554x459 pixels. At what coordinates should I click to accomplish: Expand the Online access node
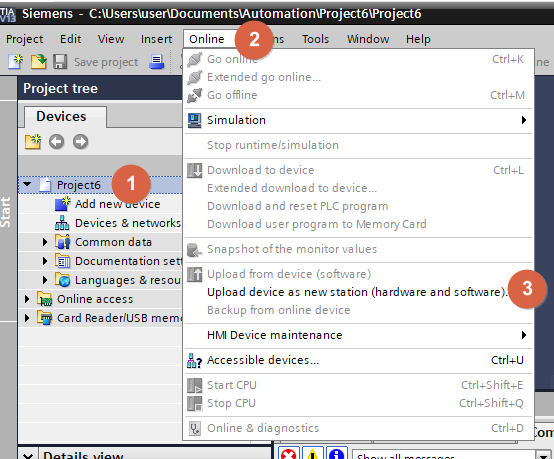(27, 299)
